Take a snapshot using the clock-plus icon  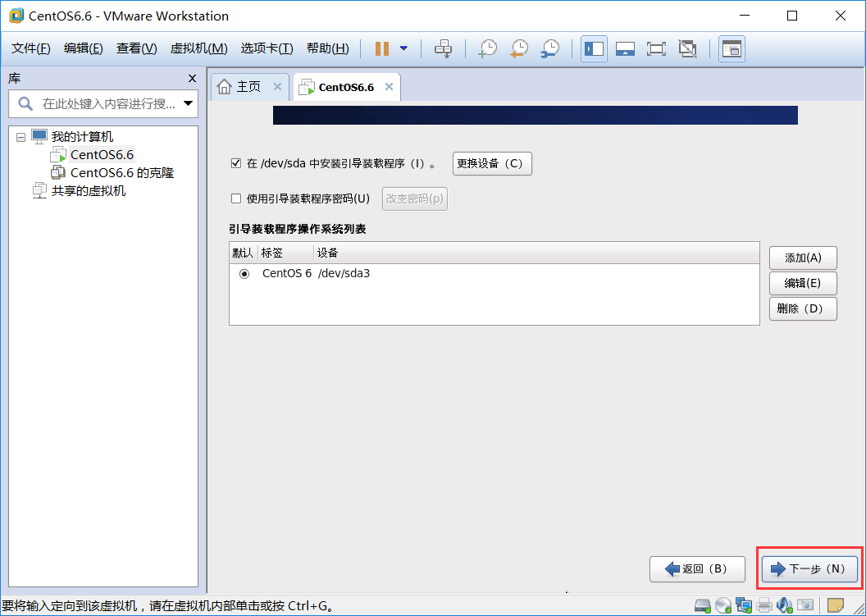point(487,48)
